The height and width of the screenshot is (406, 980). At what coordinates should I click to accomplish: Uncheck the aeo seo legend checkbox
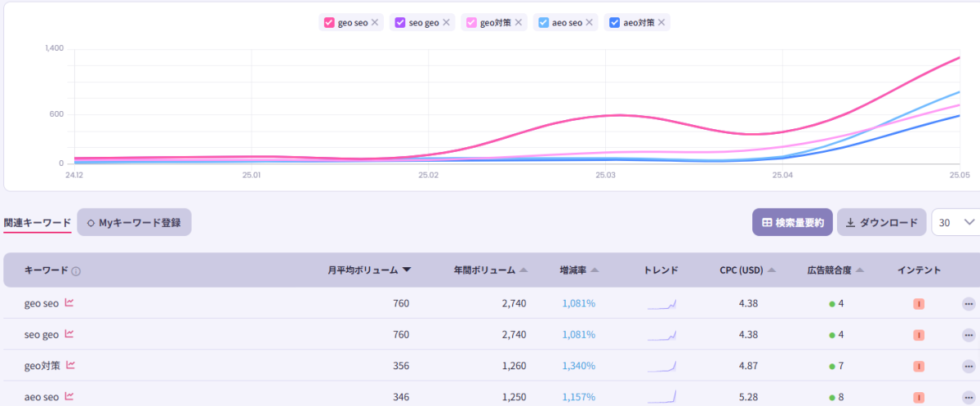pos(544,23)
